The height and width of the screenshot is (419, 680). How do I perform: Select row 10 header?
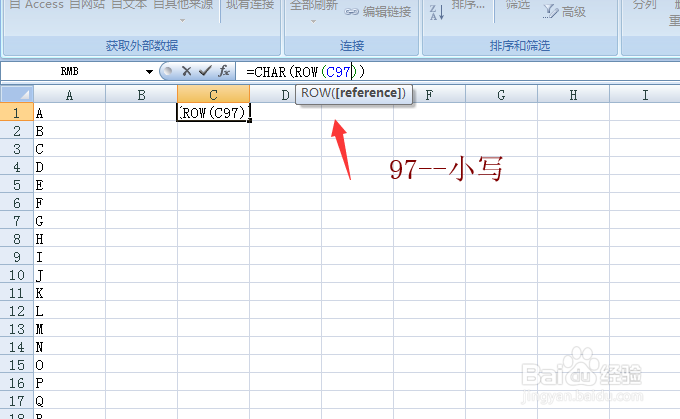(16, 275)
